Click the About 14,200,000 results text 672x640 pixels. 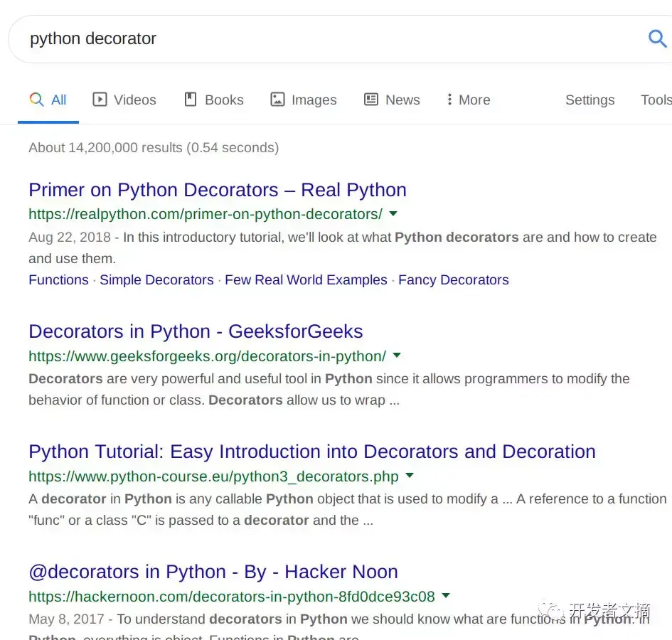pos(154,147)
